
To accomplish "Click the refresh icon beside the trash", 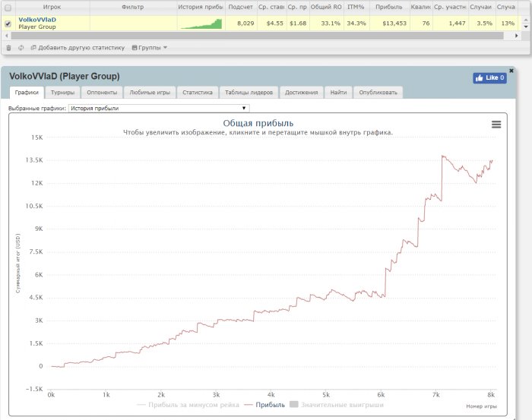I will [x=21, y=48].
